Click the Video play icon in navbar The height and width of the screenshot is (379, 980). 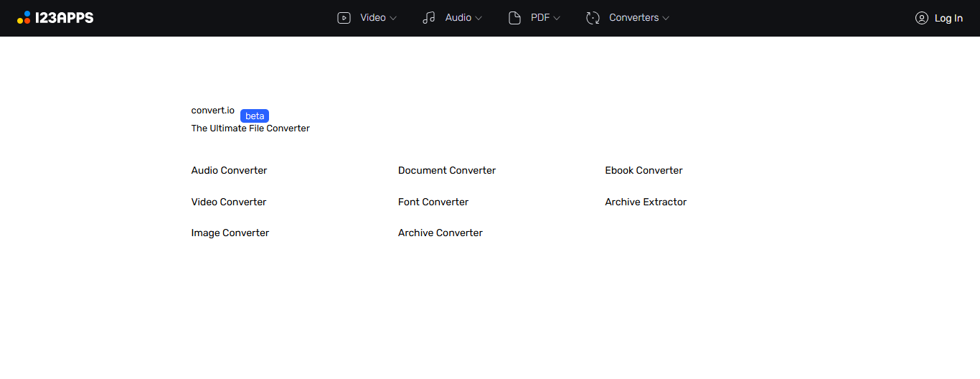(344, 18)
